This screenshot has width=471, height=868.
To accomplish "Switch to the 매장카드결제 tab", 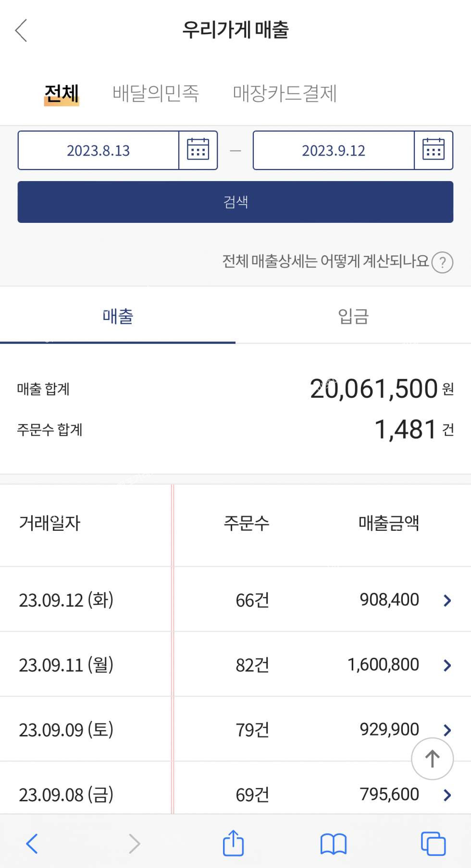I will pyautogui.click(x=285, y=93).
